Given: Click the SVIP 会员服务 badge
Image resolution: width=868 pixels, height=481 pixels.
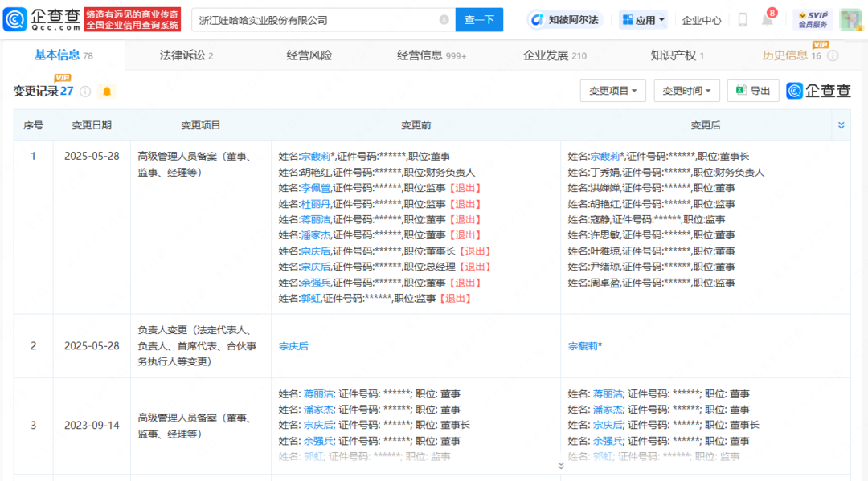Looking at the screenshot, I should pyautogui.click(x=813, y=20).
